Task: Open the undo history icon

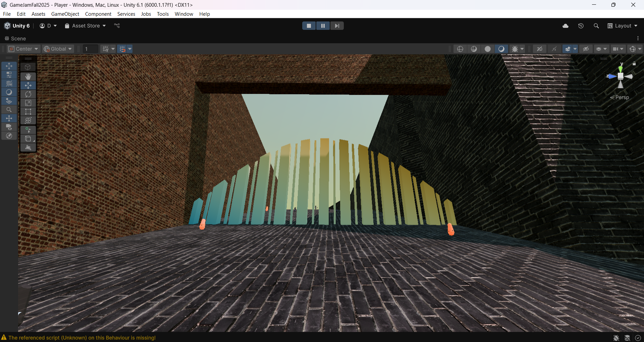Action: (581, 26)
